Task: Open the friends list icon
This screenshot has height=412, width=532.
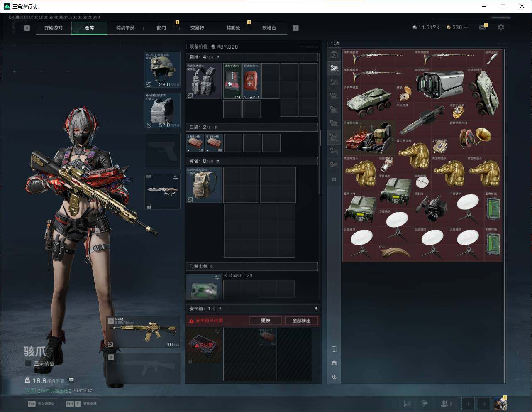Action: point(446,404)
